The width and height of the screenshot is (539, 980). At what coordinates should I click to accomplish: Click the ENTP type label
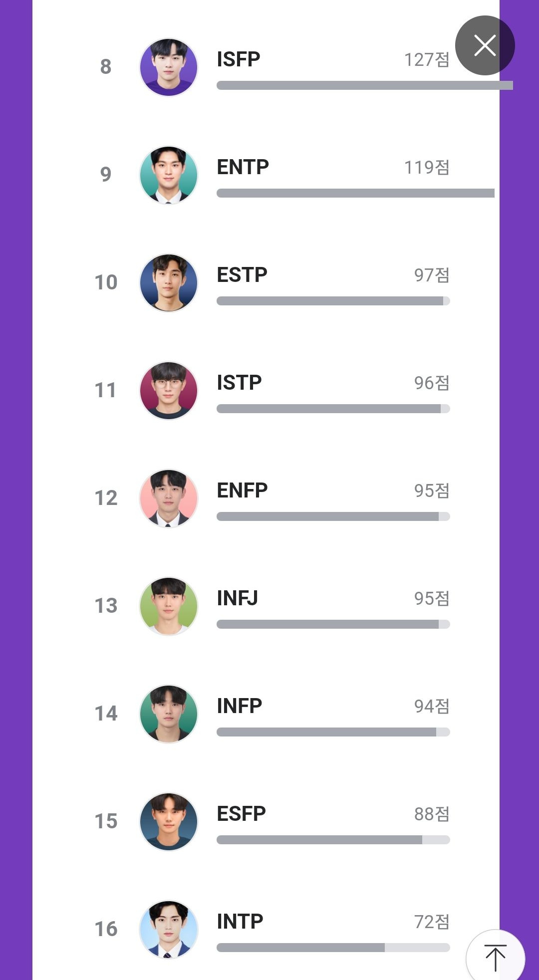point(243,167)
